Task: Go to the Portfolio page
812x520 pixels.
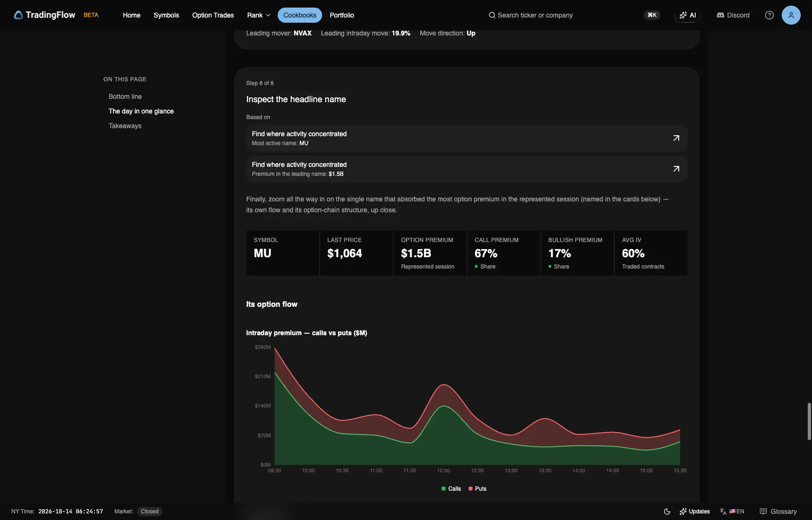Action: [342, 15]
